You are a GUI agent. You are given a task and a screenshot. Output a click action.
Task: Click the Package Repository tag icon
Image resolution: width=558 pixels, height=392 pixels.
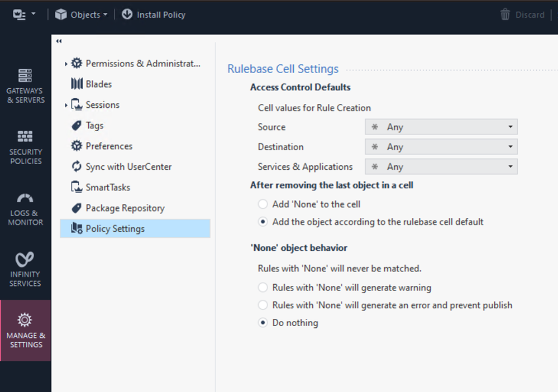point(77,208)
